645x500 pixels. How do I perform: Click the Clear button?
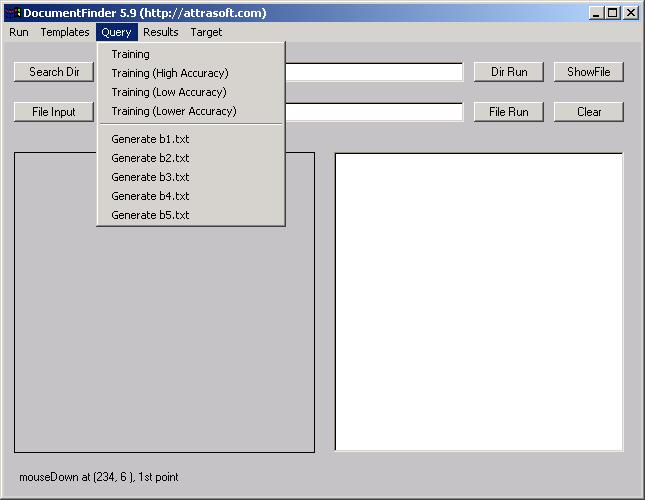pyautogui.click(x=589, y=112)
